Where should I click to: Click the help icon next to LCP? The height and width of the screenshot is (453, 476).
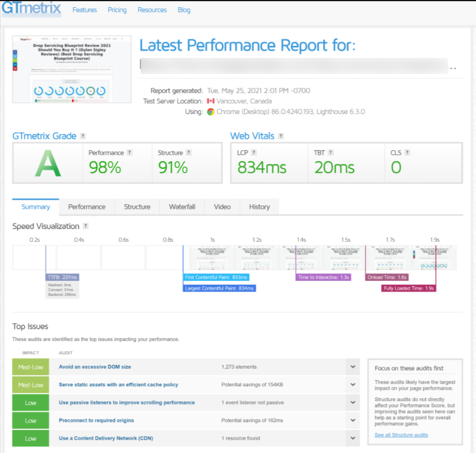[x=254, y=152]
